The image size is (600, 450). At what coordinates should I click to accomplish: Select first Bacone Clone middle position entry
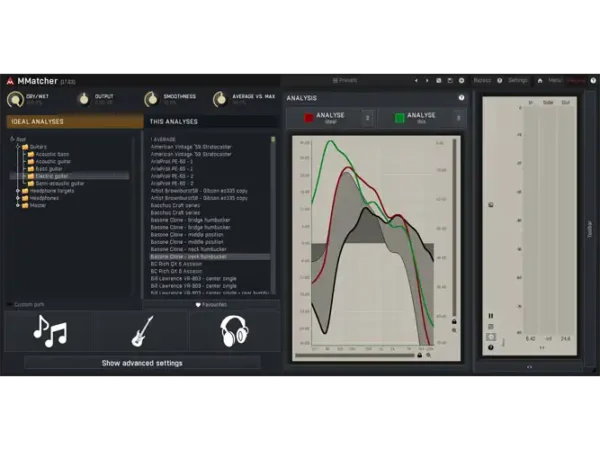(187, 235)
